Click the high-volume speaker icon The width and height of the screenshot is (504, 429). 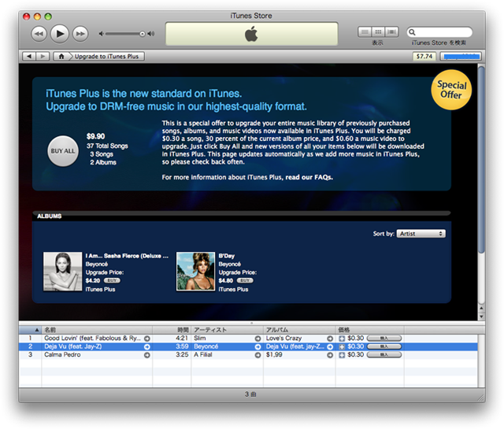click(150, 34)
